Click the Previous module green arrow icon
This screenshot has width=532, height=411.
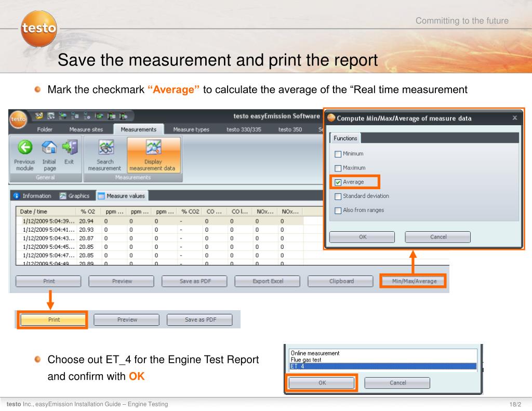25,147
